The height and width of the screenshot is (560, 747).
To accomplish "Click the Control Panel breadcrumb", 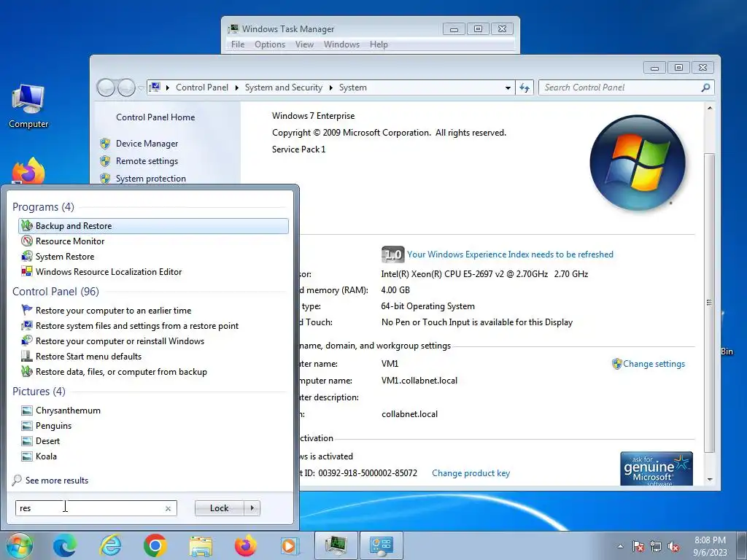I will click(x=202, y=87).
